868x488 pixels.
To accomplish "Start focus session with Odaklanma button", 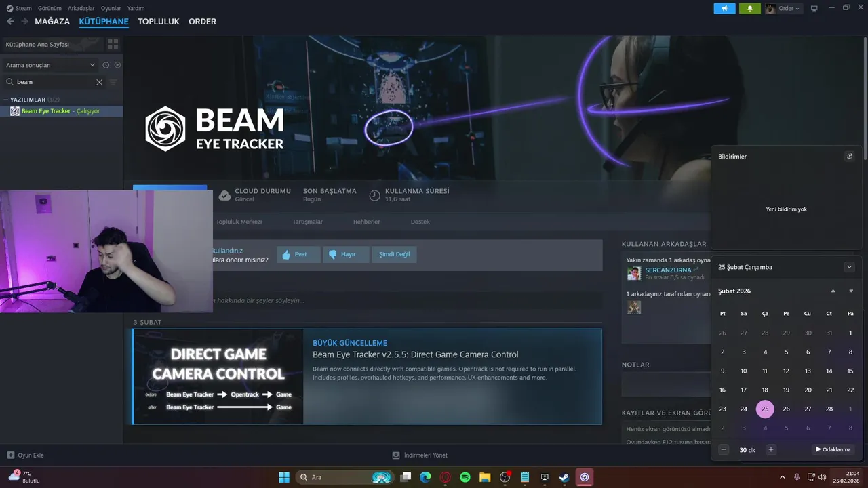I will (833, 449).
